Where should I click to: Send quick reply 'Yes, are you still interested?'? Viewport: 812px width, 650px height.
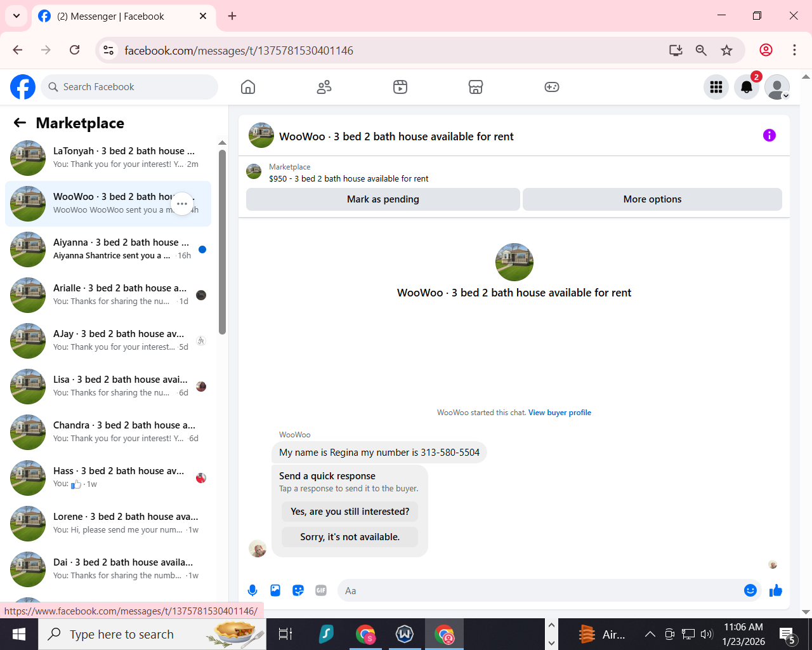coord(350,512)
